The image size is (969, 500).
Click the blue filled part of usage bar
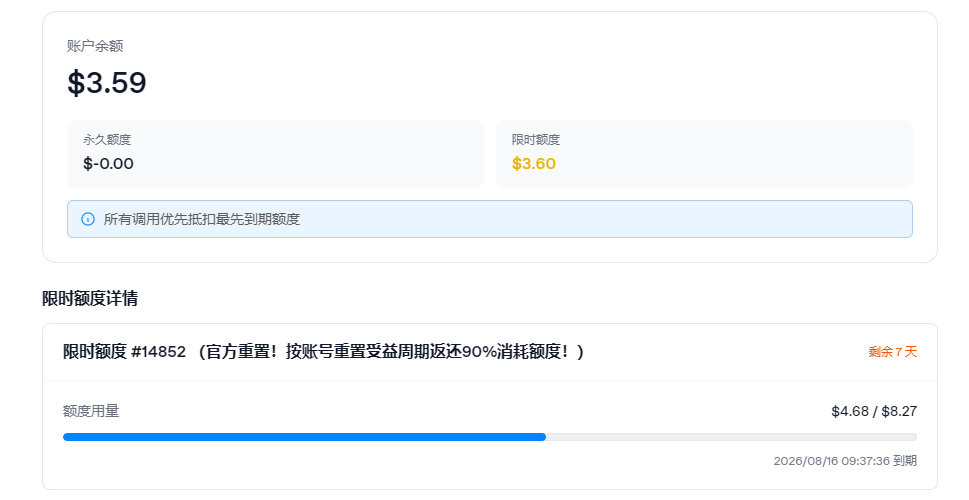[304, 437]
